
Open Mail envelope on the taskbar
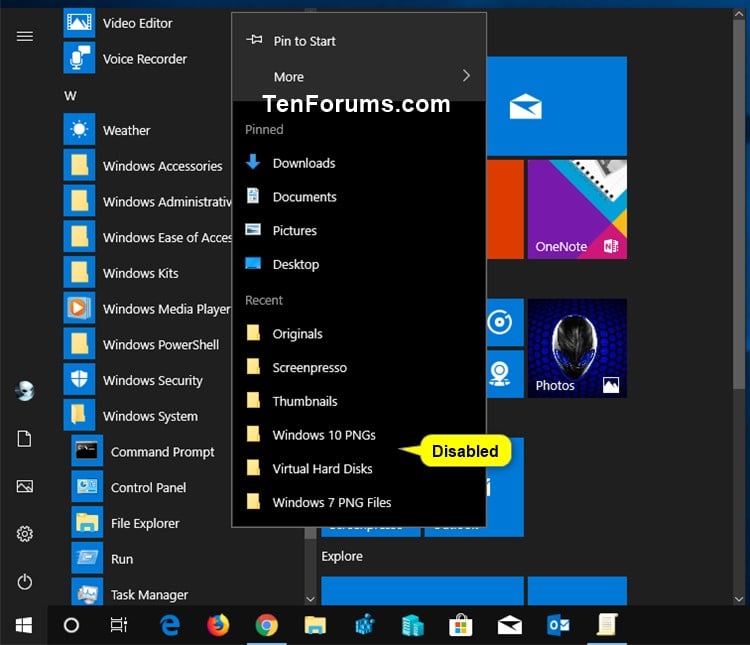(x=509, y=625)
